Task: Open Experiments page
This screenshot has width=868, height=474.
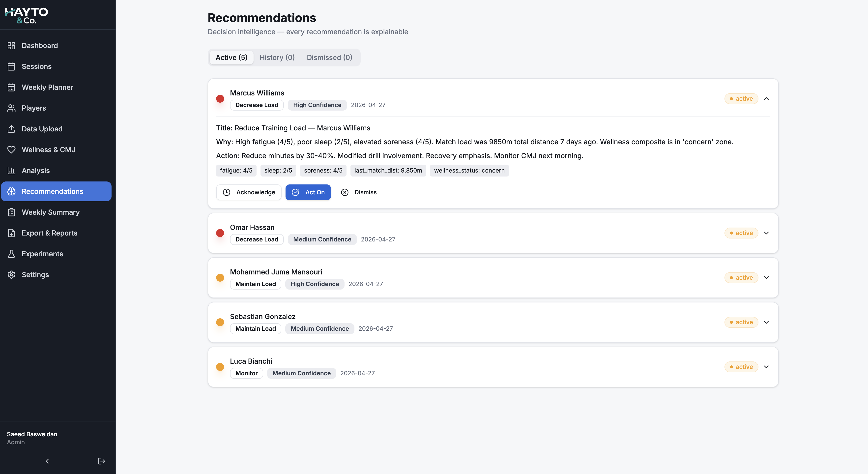Action: 56,254
